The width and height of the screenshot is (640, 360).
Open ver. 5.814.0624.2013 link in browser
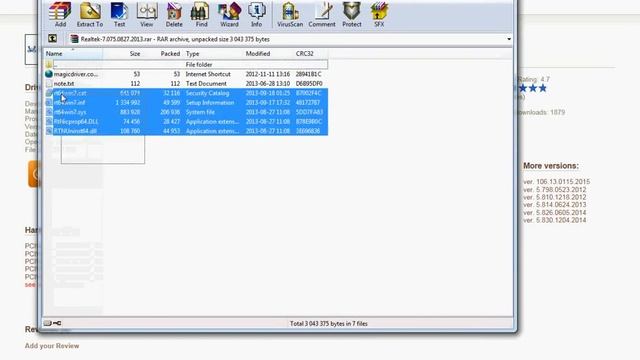555,205
